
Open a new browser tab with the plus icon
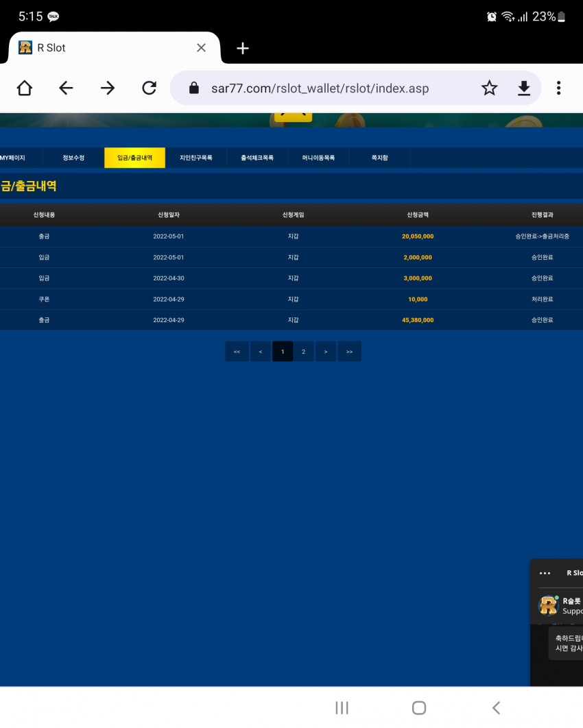click(243, 48)
